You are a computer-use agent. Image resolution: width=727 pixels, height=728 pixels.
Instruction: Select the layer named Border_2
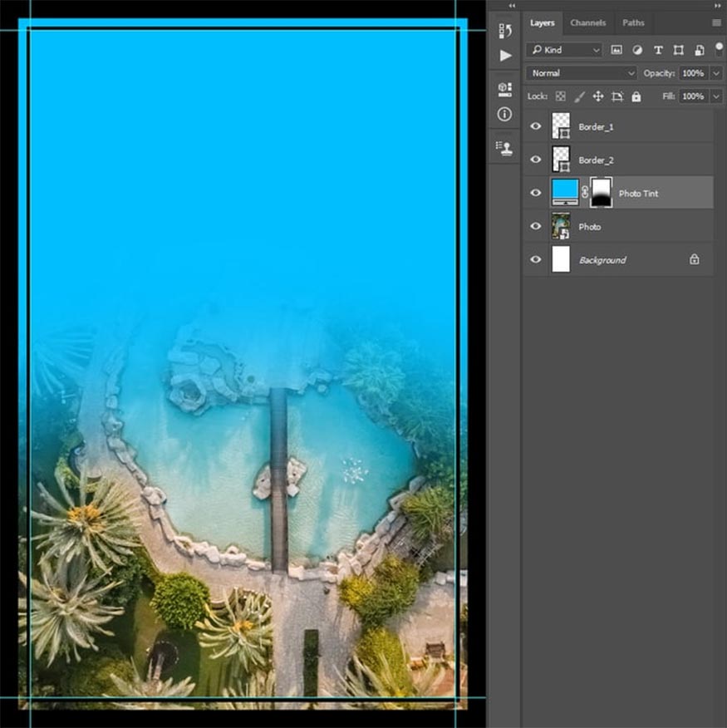coord(596,160)
